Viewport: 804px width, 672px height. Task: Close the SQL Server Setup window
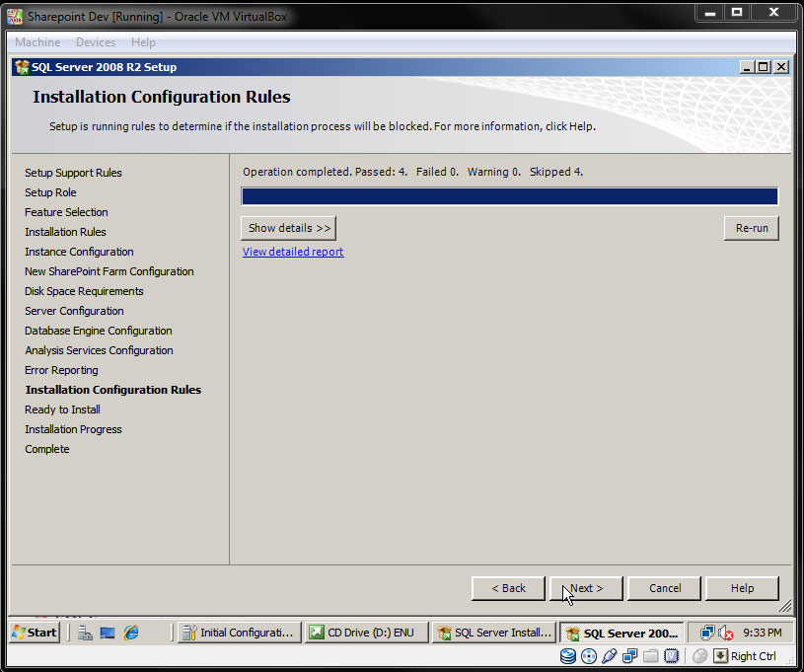(781, 67)
